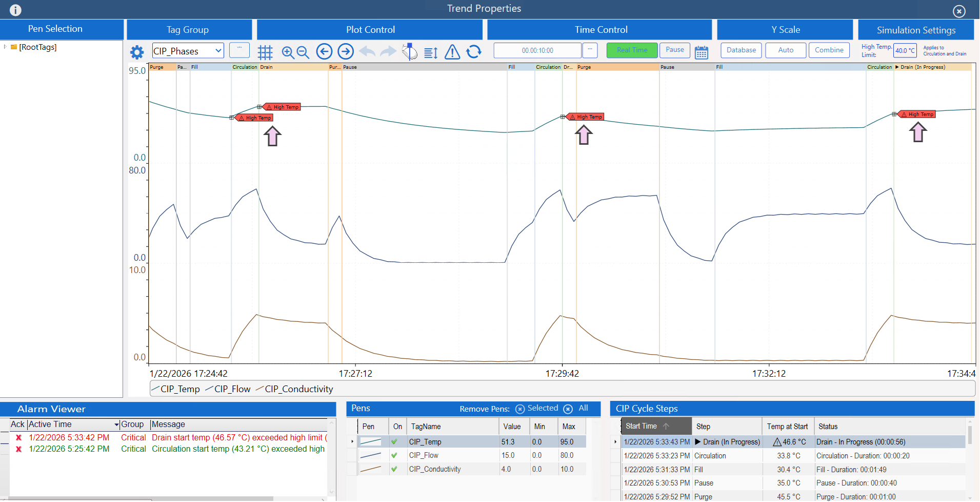Click CIP_Conductivity pen color swatch
The width and height of the screenshot is (980, 502).
tap(370, 469)
